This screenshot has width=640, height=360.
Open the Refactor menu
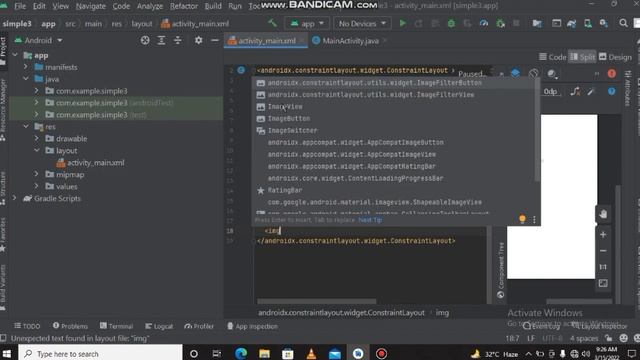tap(184, 6)
